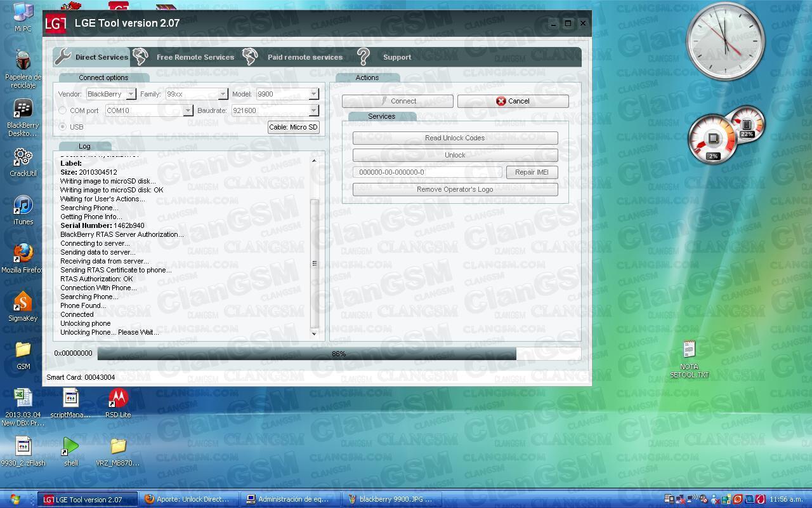The width and height of the screenshot is (812, 508).
Task: Open NOTA SETOOL.TXT file icon
Action: coord(690,359)
